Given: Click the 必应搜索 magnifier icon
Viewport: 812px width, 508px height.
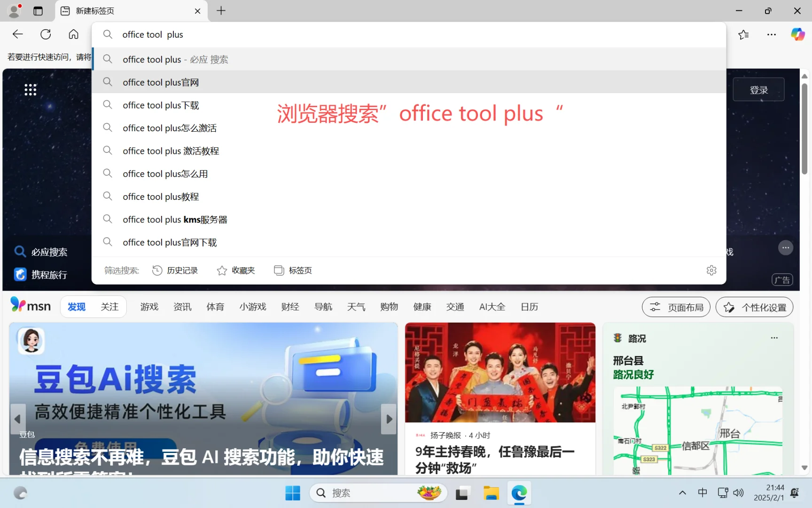Looking at the screenshot, I should click(20, 252).
